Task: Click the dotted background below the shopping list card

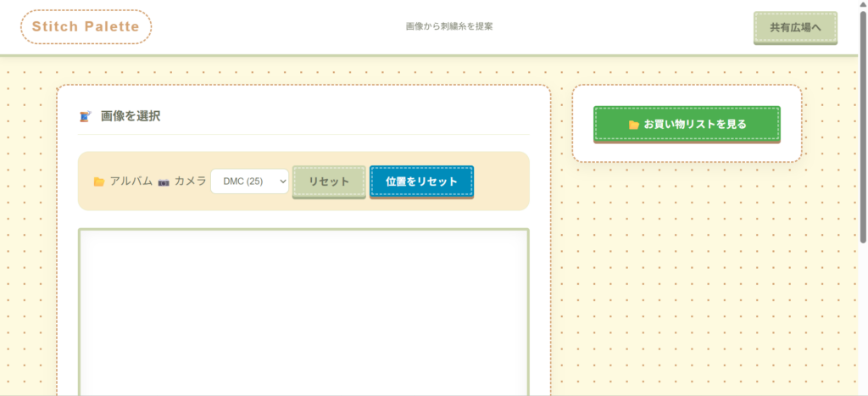Action: [687, 271]
